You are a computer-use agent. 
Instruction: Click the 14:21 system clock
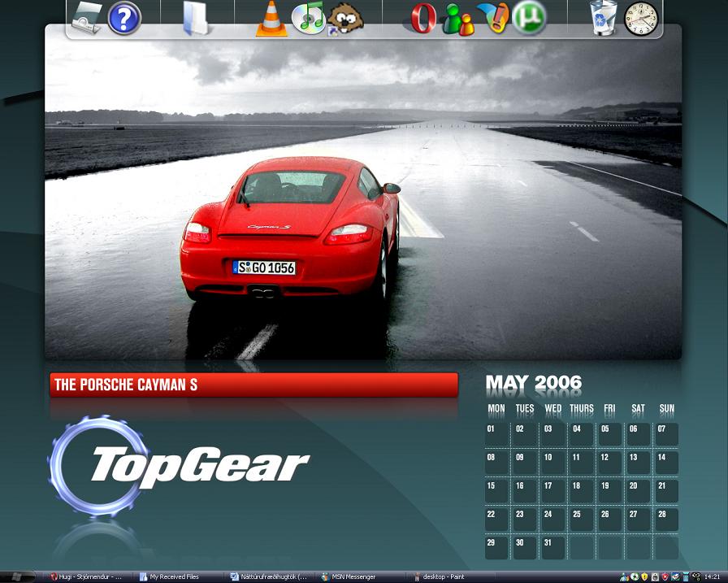point(713,576)
